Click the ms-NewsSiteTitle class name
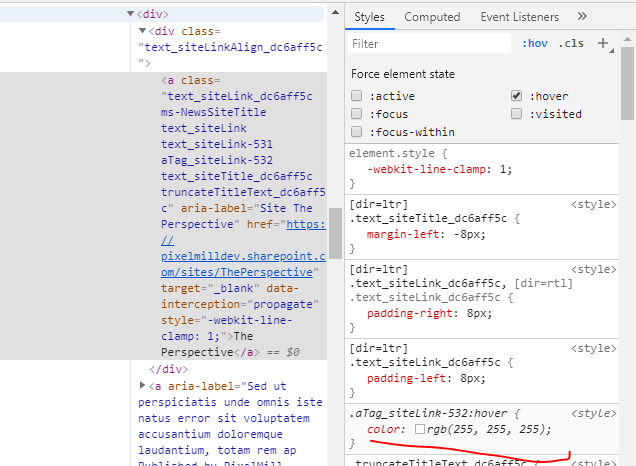Screen dimensions: 636x466 (x=213, y=112)
